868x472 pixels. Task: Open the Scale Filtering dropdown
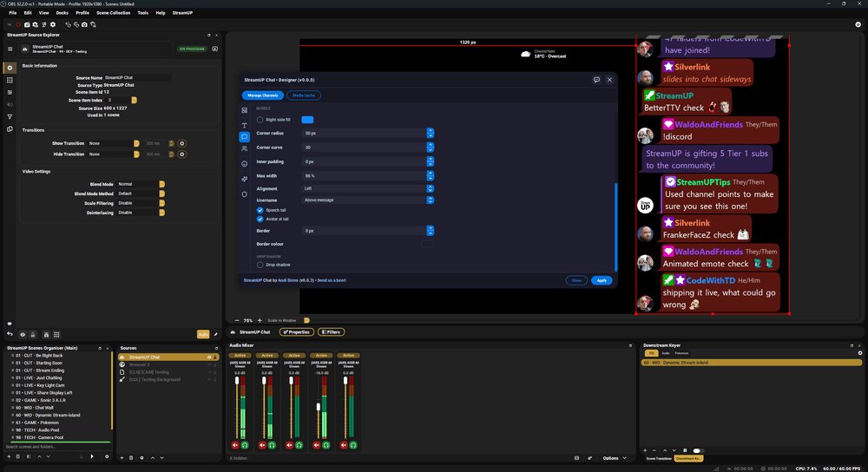pyautogui.click(x=141, y=203)
